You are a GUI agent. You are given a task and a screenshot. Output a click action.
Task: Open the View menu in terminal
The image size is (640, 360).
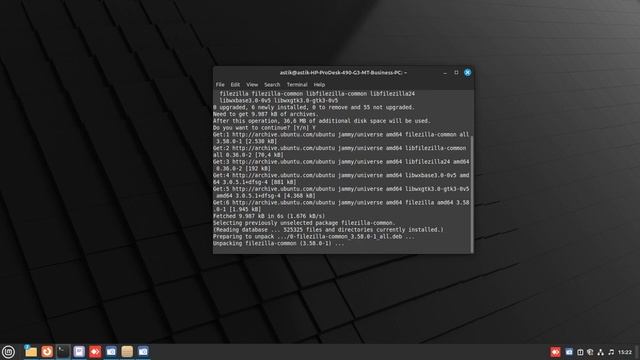pyautogui.click(x=252, y=84)
